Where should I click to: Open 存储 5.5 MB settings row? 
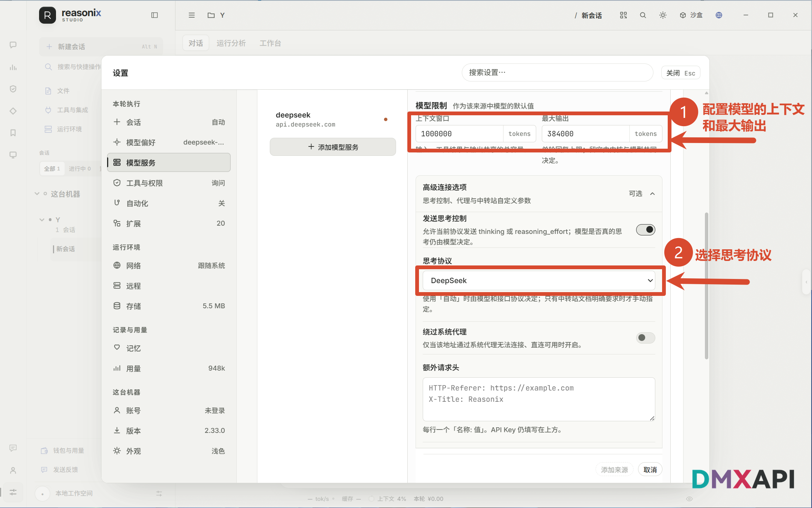169,306
